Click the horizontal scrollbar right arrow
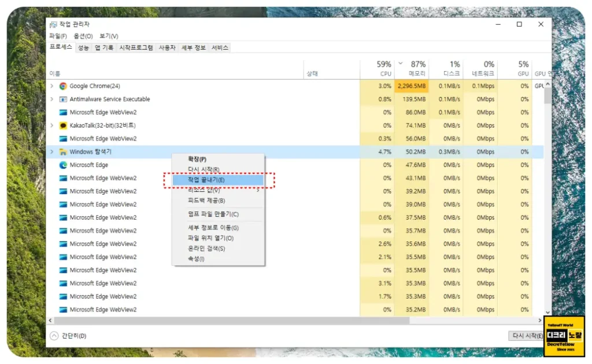The height and width of the screenshot is (364, 592). pyautogui.click(x=539, y=320)
